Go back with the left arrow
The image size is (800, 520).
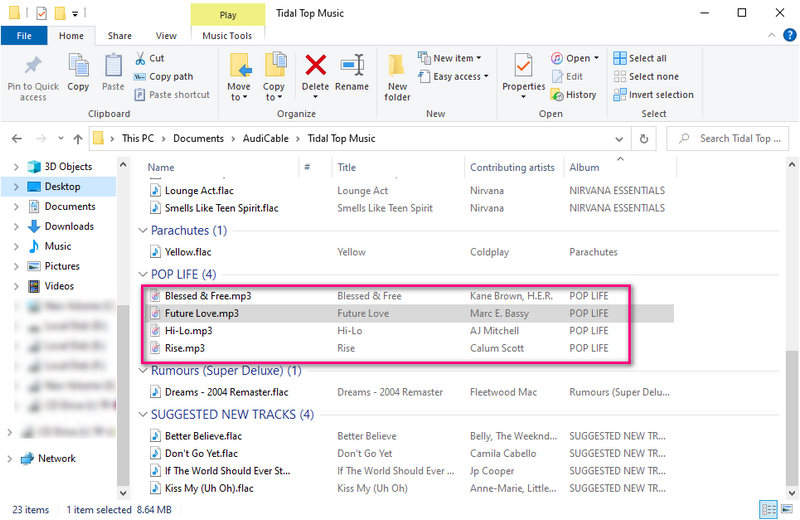point(17,138)
